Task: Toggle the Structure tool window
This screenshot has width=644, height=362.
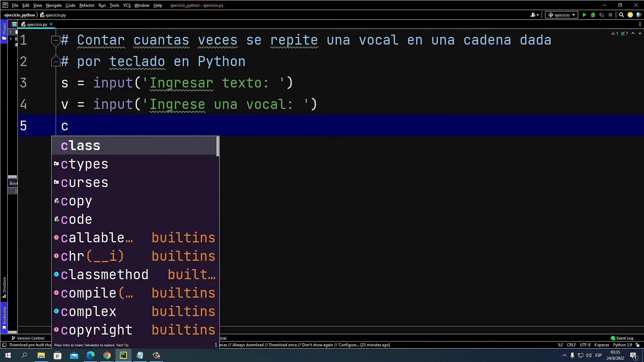Action: [4, 287]
